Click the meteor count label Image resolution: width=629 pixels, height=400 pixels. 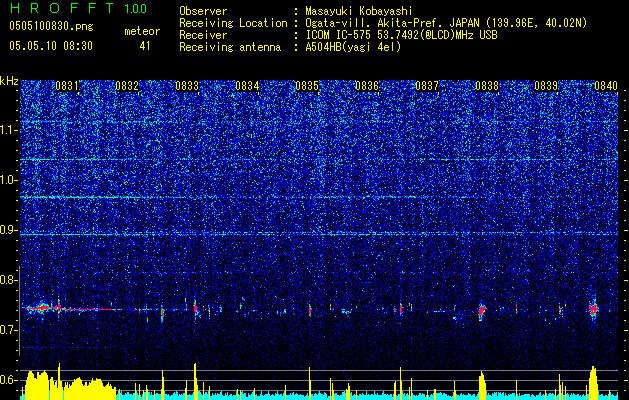(x=142, y=31)
